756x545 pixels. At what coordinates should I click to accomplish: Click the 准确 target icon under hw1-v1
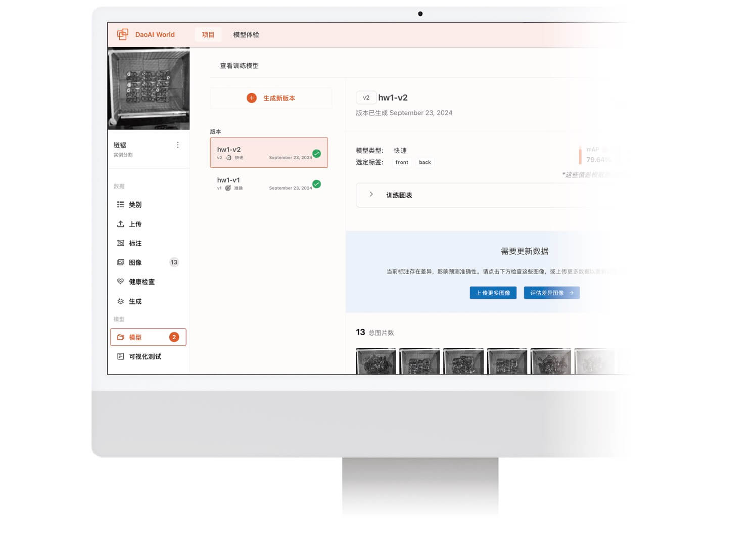tap(228, 188)
